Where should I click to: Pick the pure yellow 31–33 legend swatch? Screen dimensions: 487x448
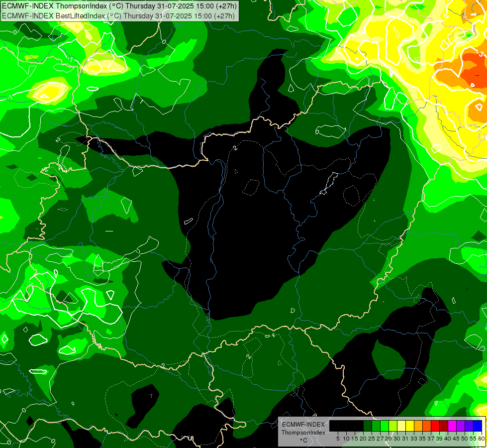tap(410, 426)
